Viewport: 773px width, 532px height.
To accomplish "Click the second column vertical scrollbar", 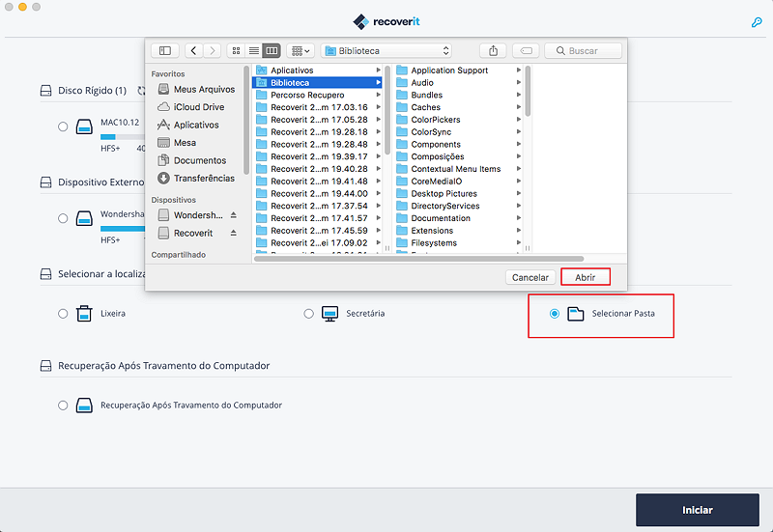I will (528, 91).
